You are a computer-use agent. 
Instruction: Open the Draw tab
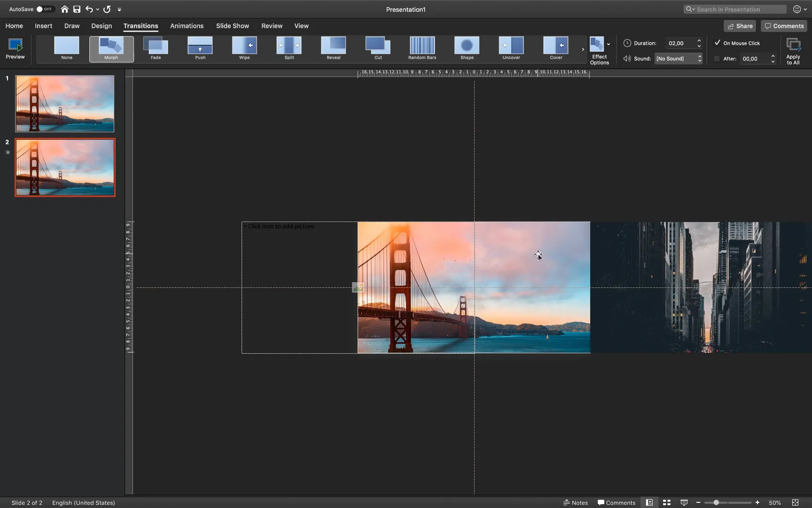click(72, 26)
